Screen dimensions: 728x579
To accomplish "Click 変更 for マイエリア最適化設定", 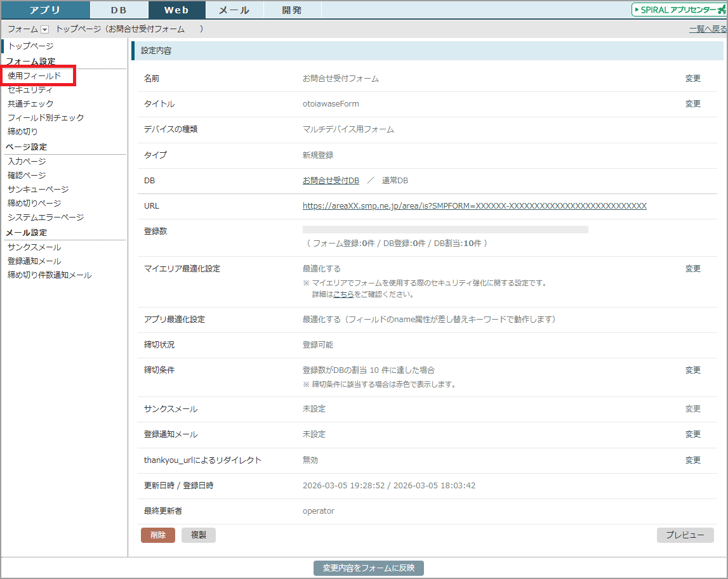I will pos(692,269).
